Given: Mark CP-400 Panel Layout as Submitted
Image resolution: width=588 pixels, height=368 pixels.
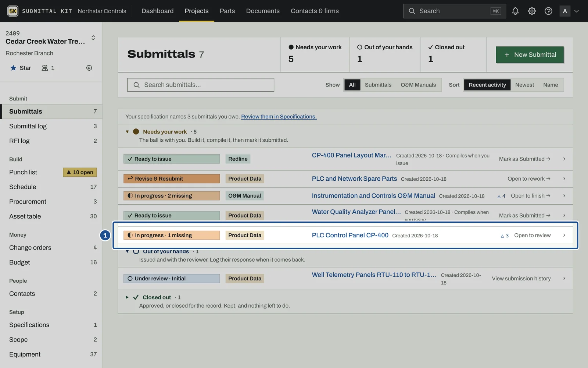Looking at the screenshot, I should click(x=524, y=159).
